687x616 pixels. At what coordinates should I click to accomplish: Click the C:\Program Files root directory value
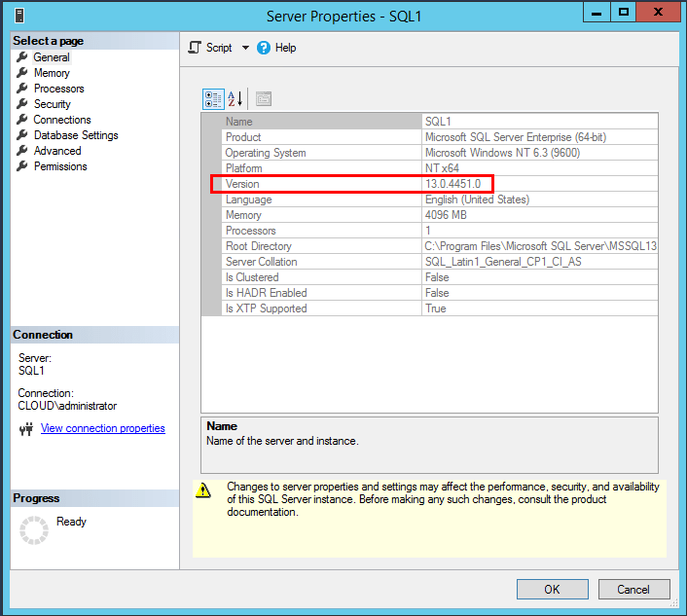tap(541, 246)
